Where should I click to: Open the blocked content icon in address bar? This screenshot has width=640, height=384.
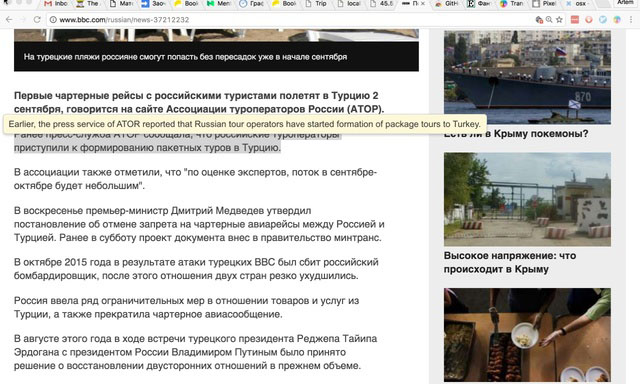click(539, 20)
